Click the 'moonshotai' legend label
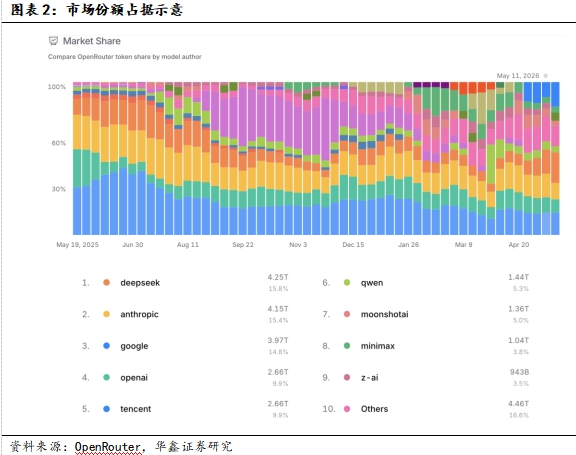Image resolution: width=576 pixels, height=455 pixels. (x=384, y=314)
